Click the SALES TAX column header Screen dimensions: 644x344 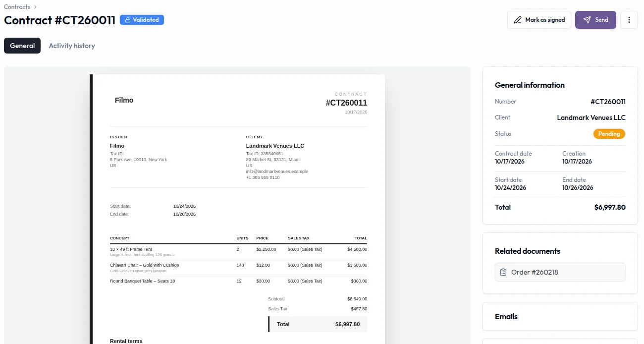[299, 238]
